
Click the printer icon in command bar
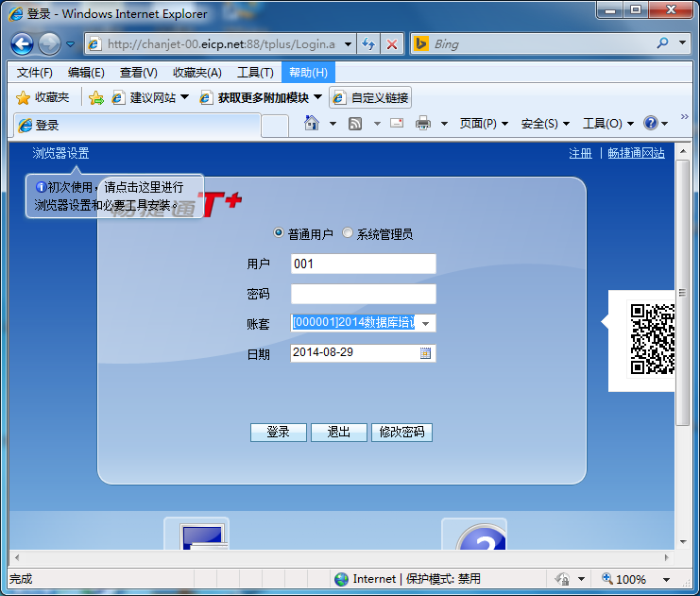(423, 124)
